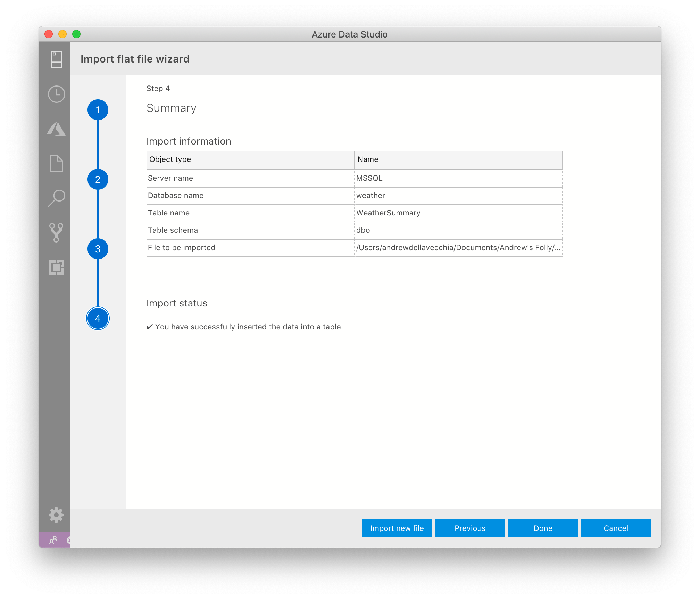Open the Settings gear icon
Image resolution: width=700 pixels, height=599 pixels.
click(x=56, y=516)
